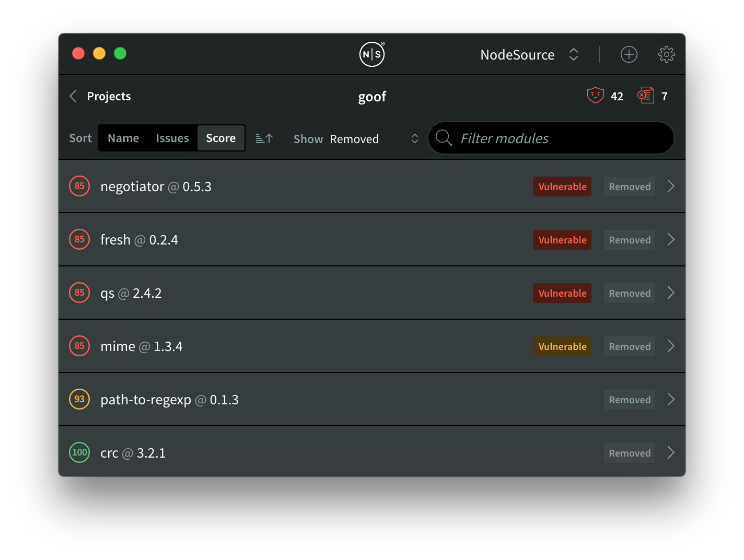Screen dimensions: 744x560
Task: Click score badge 85 for qs
Action: coord(79,293)
